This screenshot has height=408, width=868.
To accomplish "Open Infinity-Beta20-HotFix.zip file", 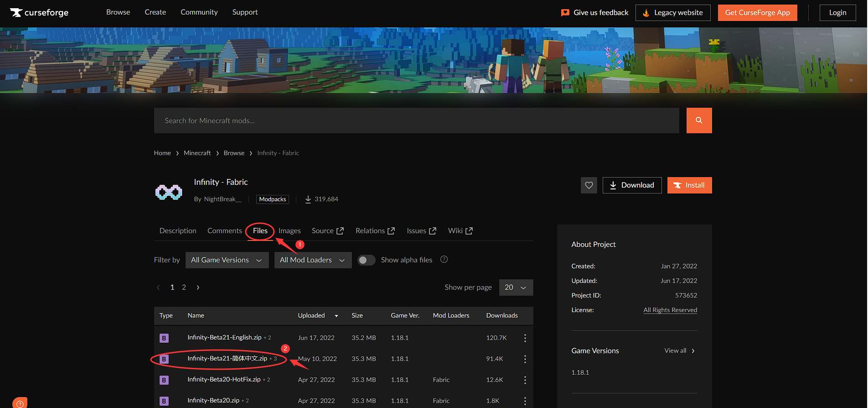I will point(224,380).
